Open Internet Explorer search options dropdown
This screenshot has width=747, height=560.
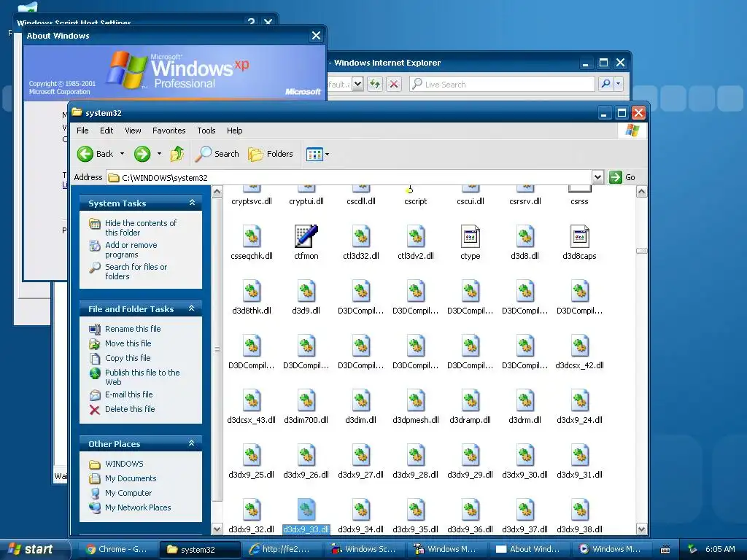click(619, 85)
